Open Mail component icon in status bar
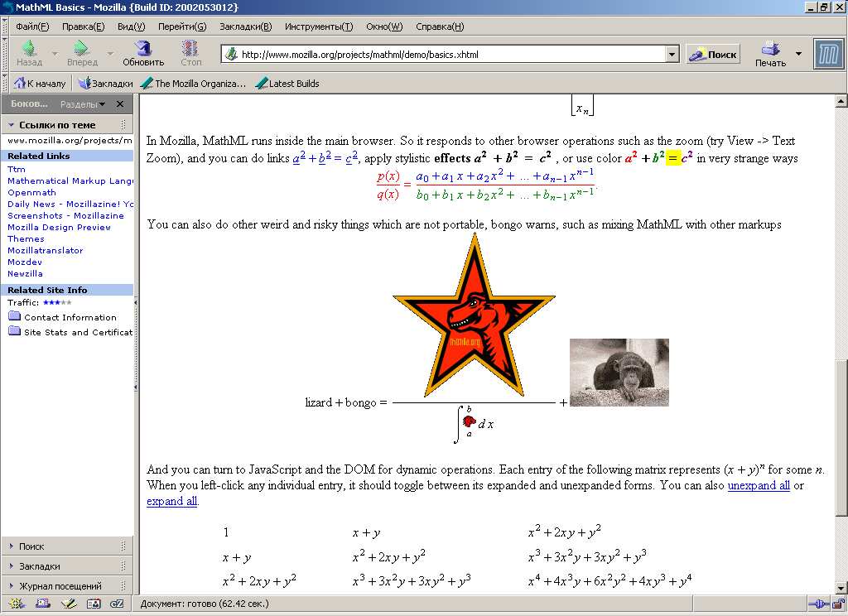This screenshot has height=616, width=848. click(x=43, y=604)
